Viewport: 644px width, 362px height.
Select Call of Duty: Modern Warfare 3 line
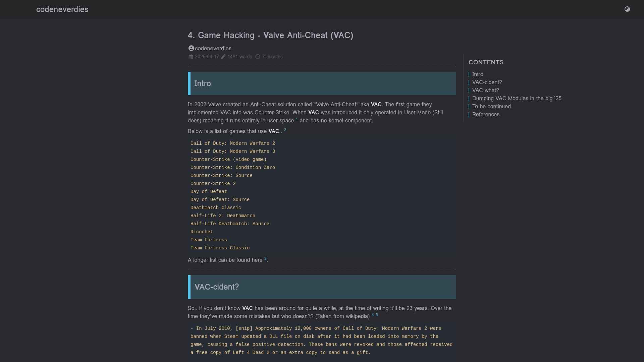(233, 152)
